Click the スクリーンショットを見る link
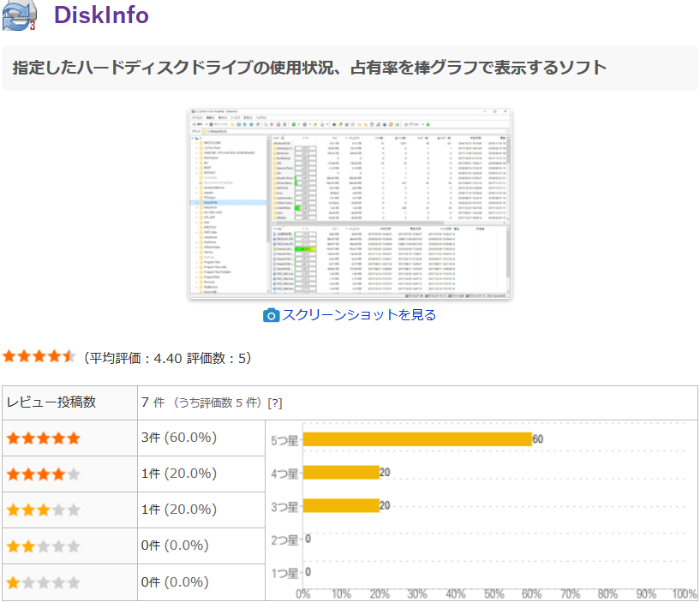Screen dimensions: 700x602 click(x=359, y=315)
